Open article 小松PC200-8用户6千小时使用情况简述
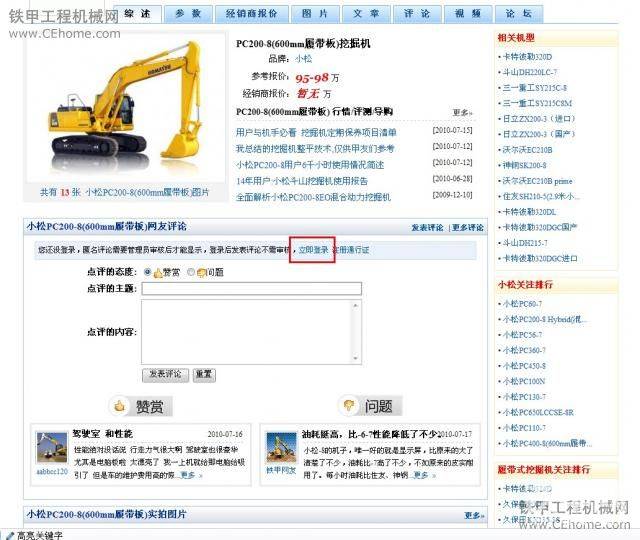Image resolution: width=640 pixels, height=540 pixels. 310,165
